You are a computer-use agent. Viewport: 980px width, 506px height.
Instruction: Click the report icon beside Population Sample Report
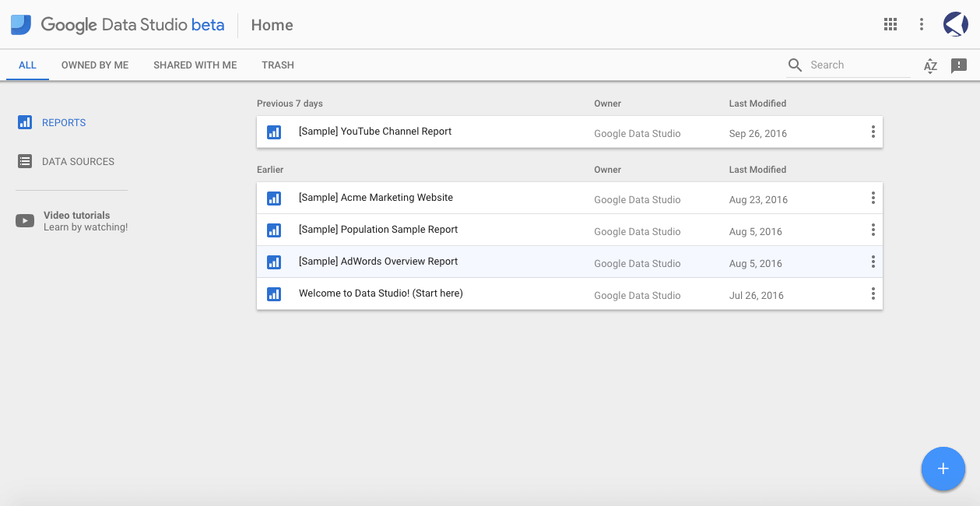274,230
